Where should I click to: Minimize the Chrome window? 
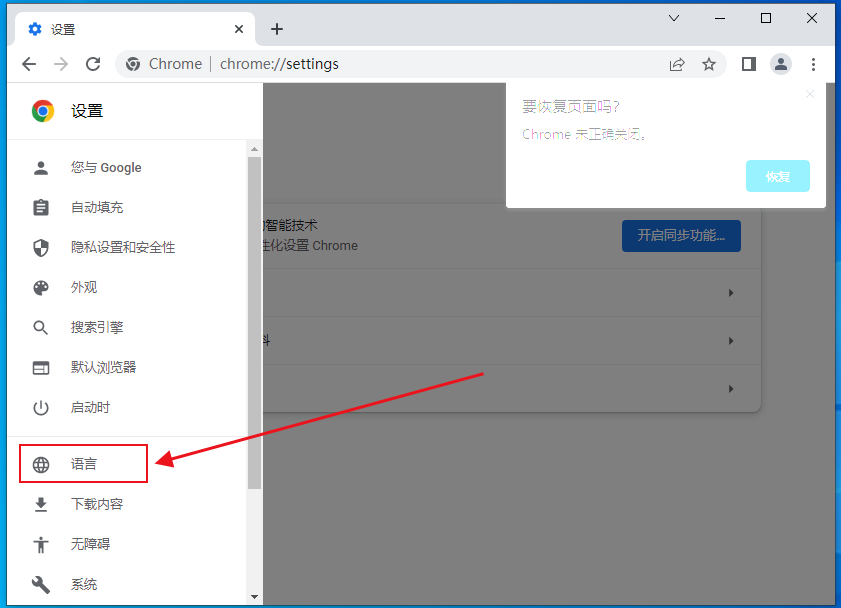coord(720,18)
